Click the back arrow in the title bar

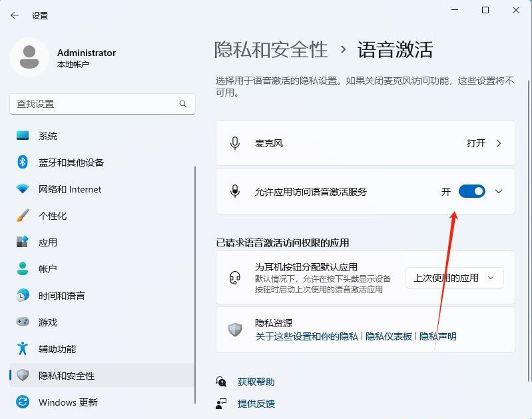point(15,15)
